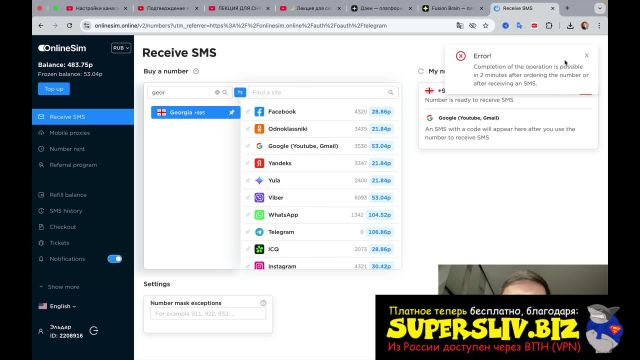640x360 pixels.
Task: Click the Viber service icon
Action: pos(259,198)
